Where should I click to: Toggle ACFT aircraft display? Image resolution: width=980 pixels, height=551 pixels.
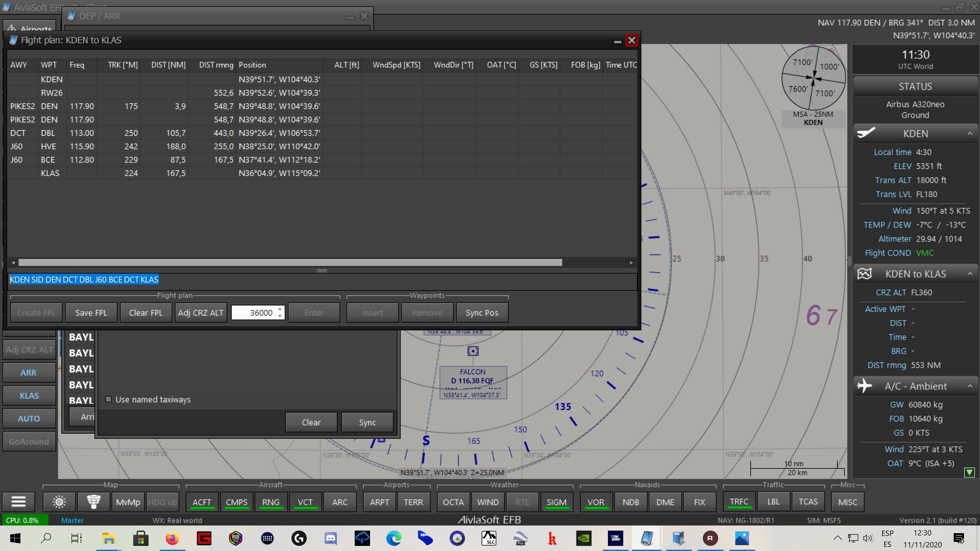coord(202,502)
